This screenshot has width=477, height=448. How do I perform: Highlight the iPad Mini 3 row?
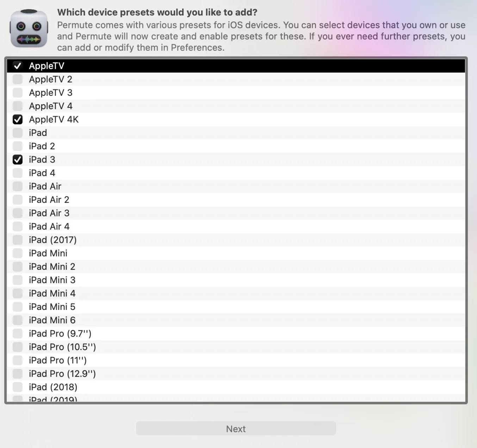[x=236, y=280]
